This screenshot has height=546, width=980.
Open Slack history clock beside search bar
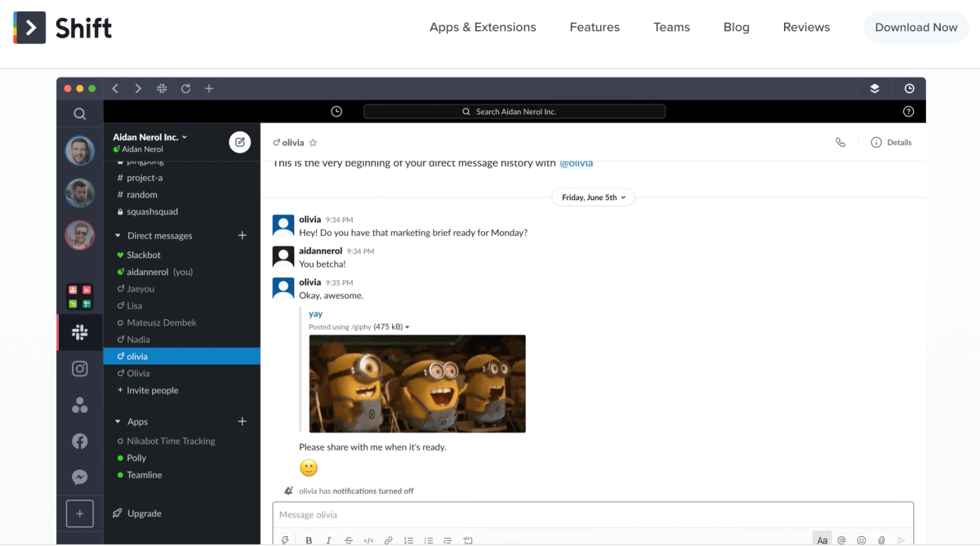click(x=336, y=112)
